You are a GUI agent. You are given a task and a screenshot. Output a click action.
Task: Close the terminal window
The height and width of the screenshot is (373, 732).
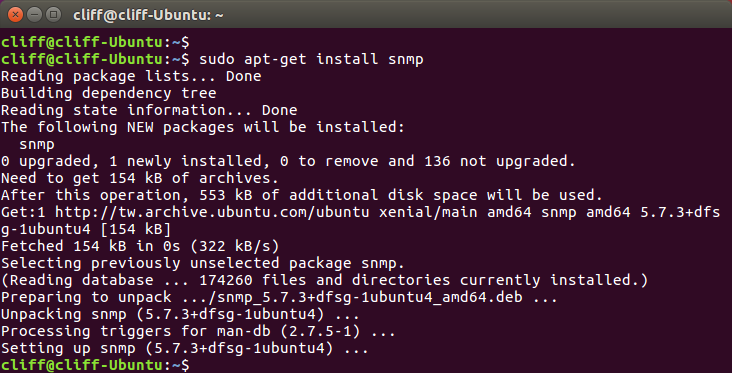pos(15,14)
